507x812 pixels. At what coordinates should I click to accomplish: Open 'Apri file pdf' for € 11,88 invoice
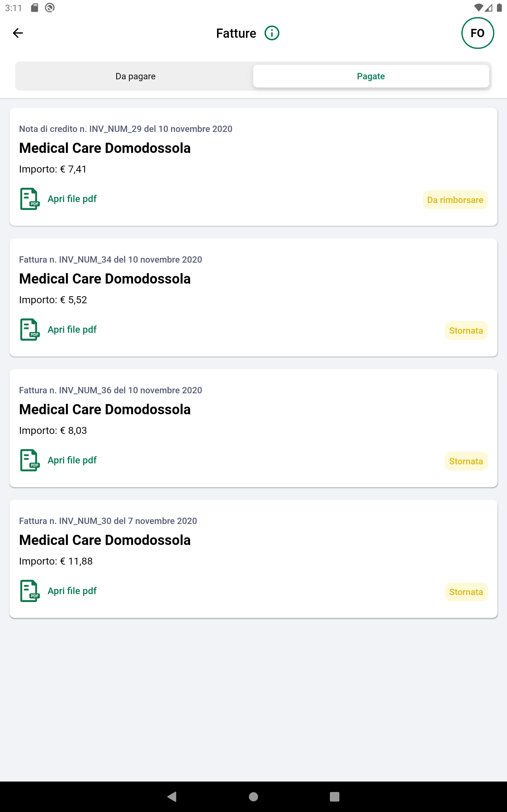point(72,591)
